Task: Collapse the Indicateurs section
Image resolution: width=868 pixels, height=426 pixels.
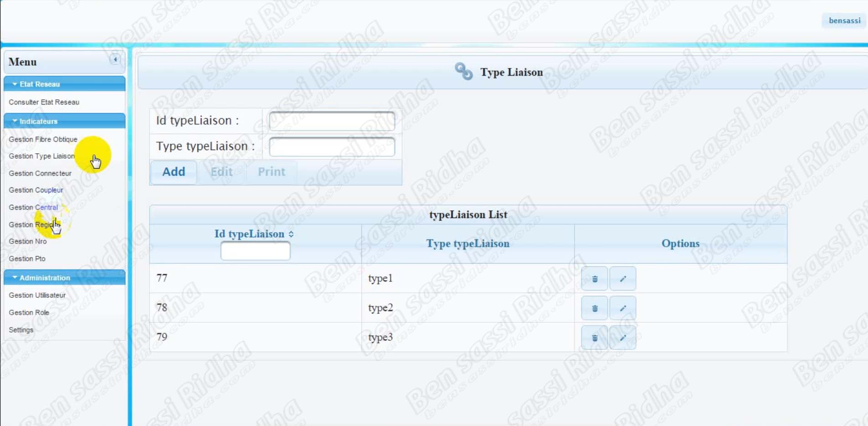Action: [15, 121]
